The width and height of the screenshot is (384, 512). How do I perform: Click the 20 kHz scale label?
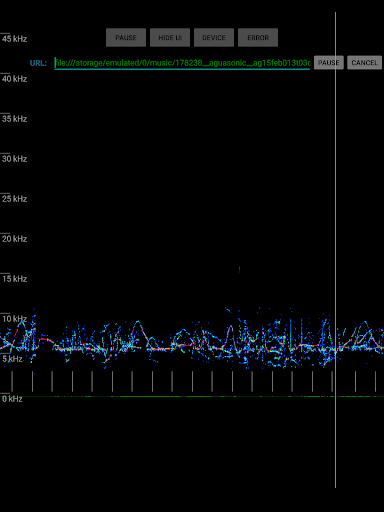14,239
